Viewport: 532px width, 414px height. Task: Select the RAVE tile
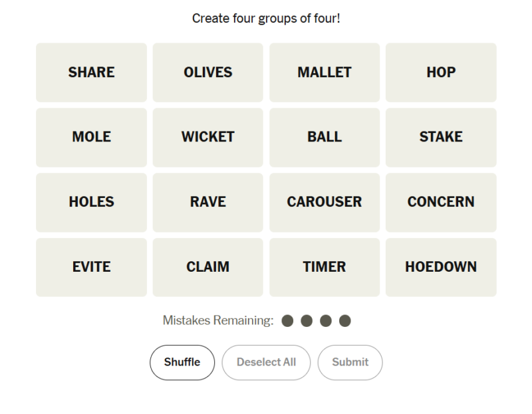207,202
